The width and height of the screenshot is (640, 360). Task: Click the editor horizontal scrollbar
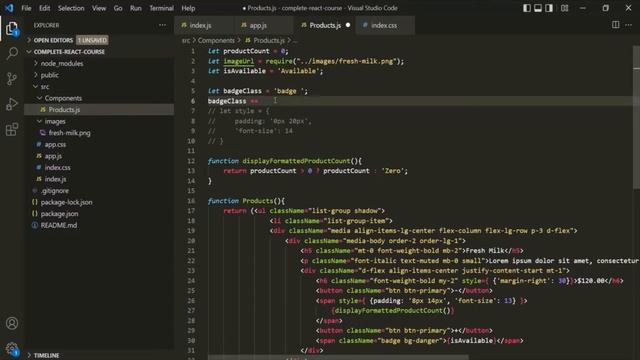click(x=338, y=358)
